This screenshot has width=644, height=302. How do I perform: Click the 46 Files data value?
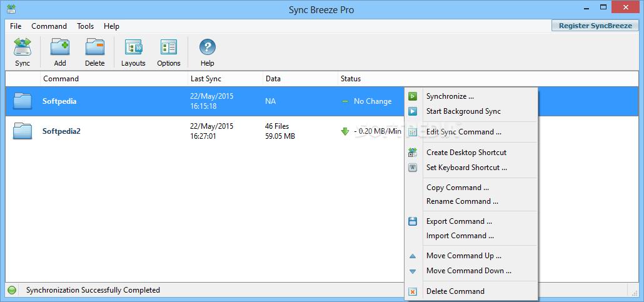click(277, 126)
